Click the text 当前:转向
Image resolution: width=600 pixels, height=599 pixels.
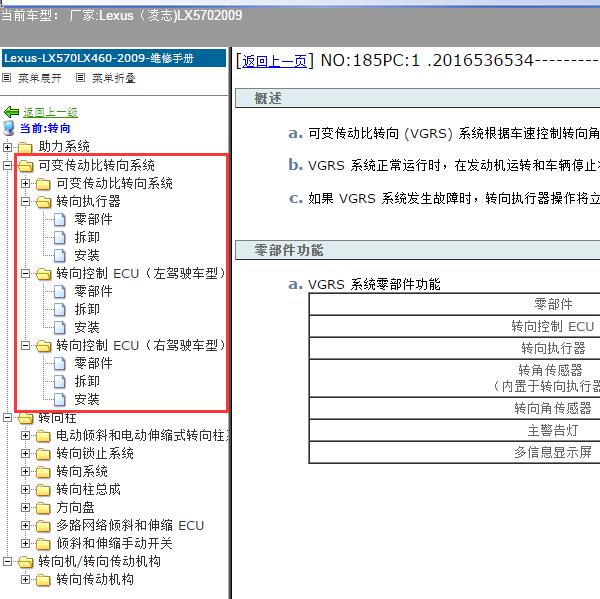click(45, 128)
